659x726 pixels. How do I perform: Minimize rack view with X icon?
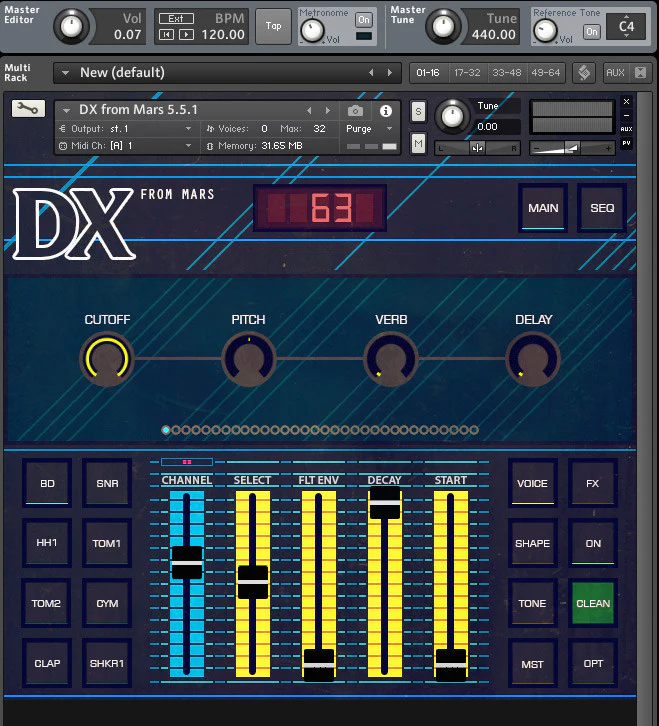640,73
